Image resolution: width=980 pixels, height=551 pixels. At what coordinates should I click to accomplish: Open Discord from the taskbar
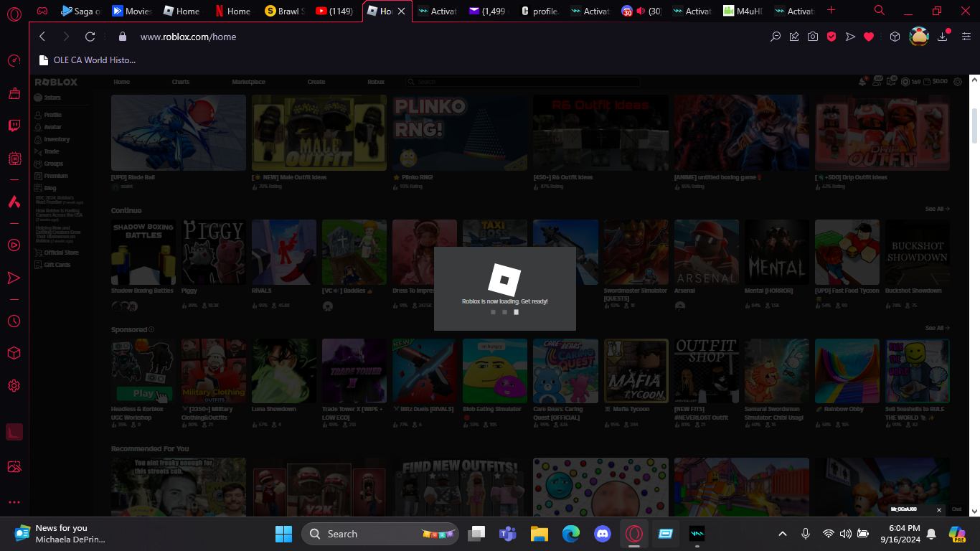[602, 534]
